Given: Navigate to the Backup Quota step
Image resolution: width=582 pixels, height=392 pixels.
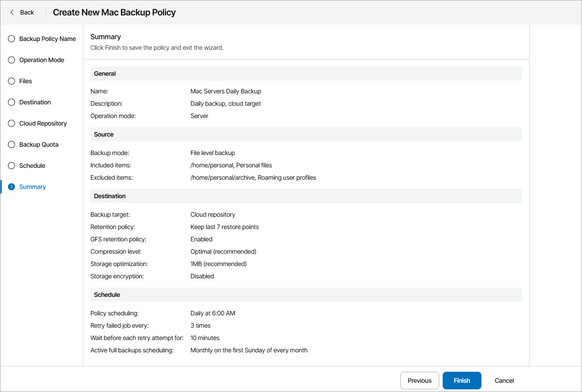Looking at the screenshot, I should tap(39, 144).
